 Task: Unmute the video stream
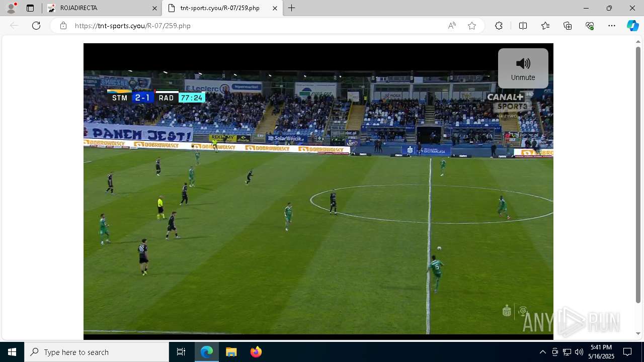coord(523,68)
